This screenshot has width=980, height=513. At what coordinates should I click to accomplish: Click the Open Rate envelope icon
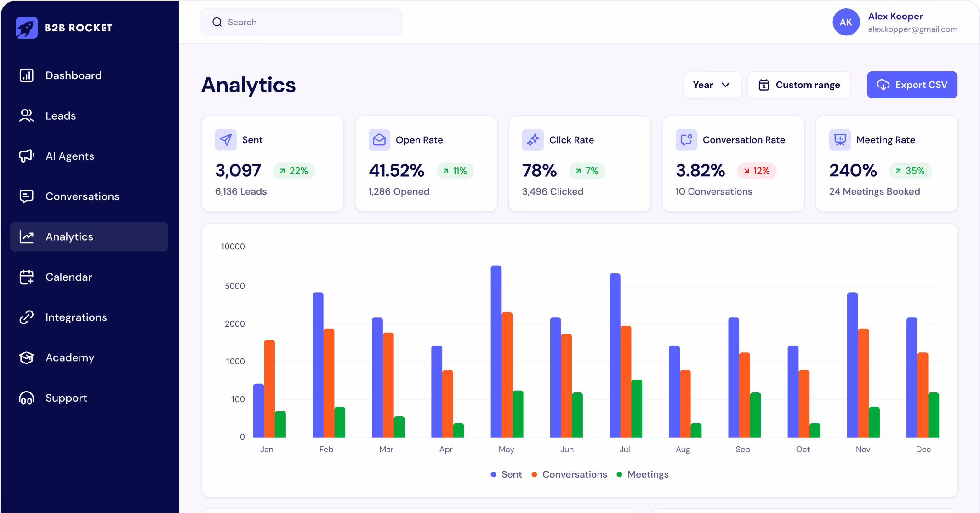379,140
